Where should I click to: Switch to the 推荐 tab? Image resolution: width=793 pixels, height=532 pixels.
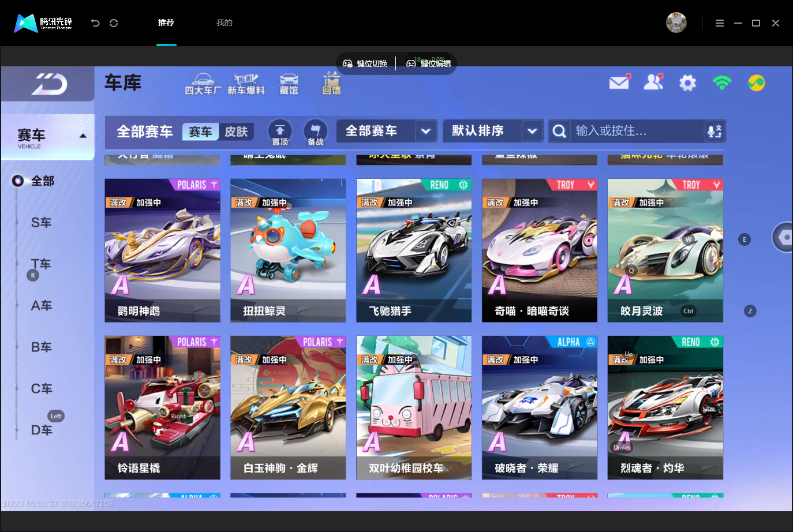coord(166,23)
